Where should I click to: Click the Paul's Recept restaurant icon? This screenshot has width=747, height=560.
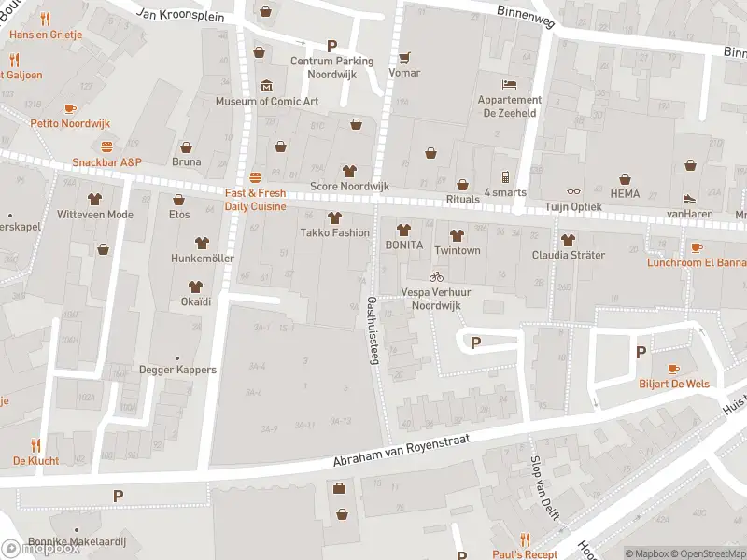click(x=524, y=539)
